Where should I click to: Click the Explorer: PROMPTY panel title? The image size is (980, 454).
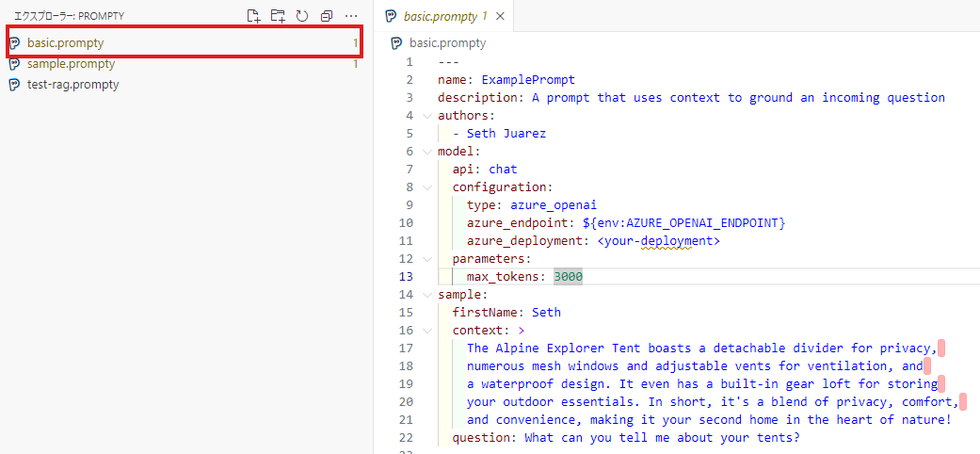[x=70, y=16]
